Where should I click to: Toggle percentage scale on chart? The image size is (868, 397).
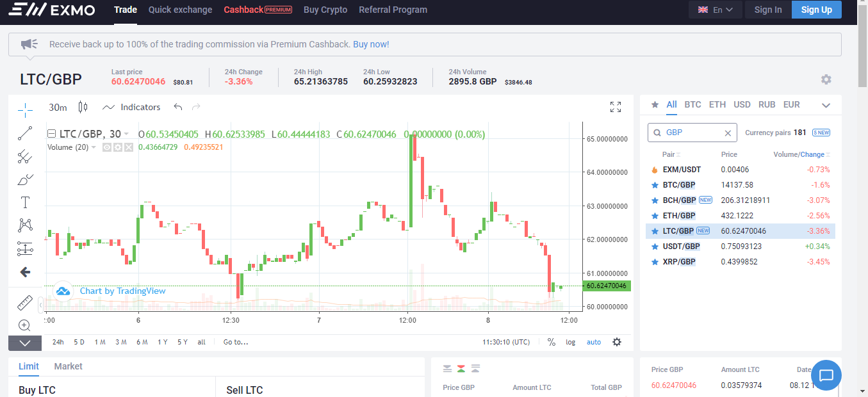point(552,342)
